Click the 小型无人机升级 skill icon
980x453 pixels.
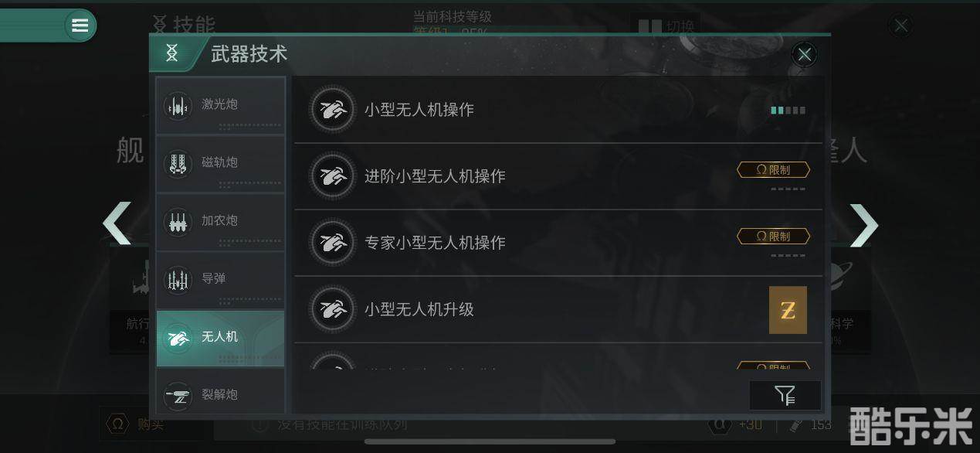tap(333, 309)
